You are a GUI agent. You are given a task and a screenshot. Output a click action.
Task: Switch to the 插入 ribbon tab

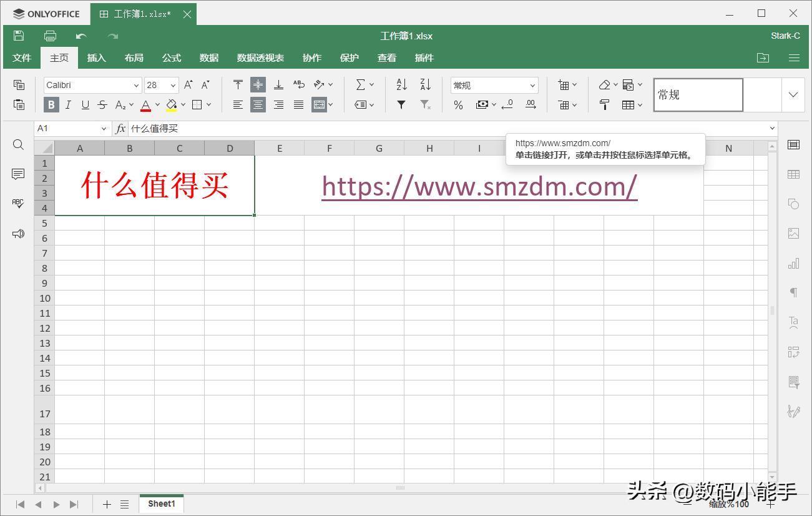pyautogui.click(x=96, y=57)
